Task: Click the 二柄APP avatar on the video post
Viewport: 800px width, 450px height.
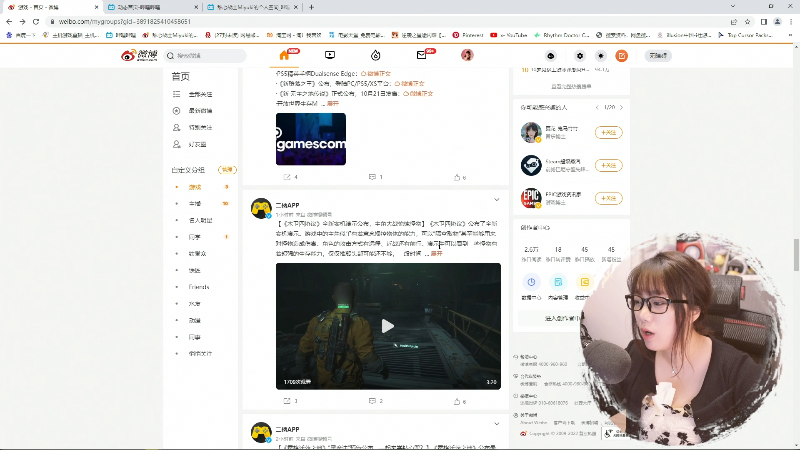Action: pyautogui.click(x=261, y=209)
